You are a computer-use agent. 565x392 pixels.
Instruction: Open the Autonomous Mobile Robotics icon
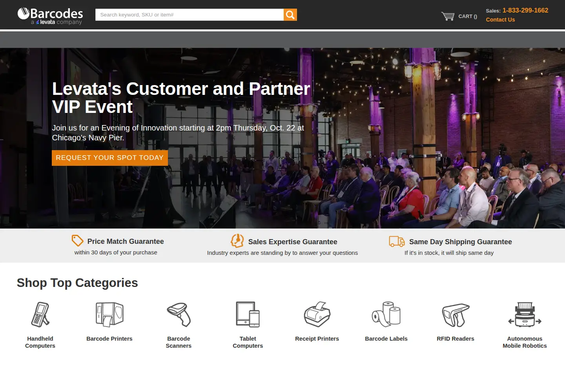click(525, 314)
